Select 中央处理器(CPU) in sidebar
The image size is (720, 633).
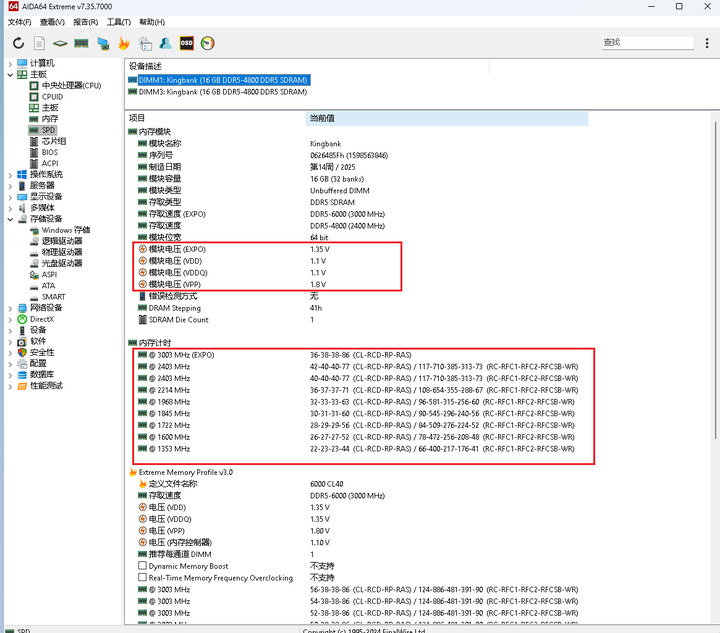point(71,86)
